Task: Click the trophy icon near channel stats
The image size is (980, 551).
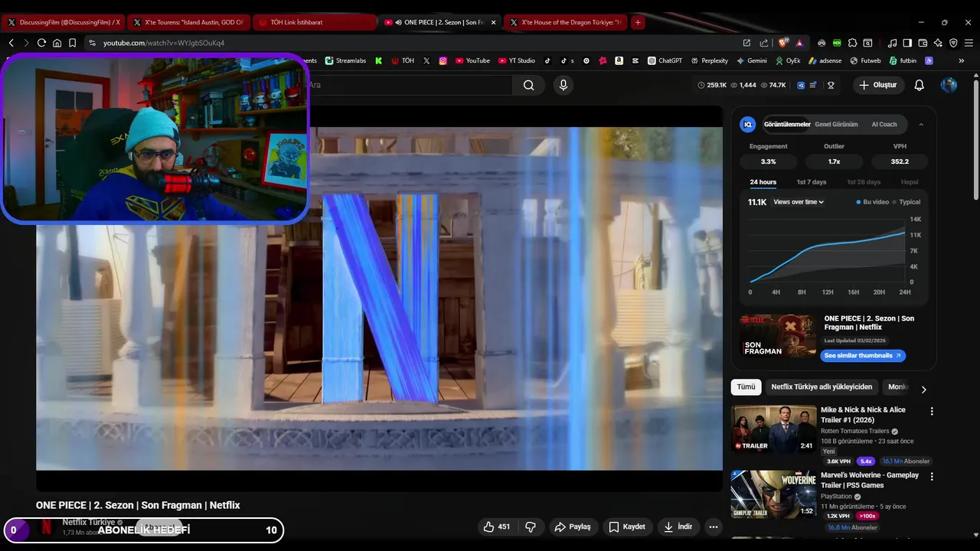Action: [831, 85]
